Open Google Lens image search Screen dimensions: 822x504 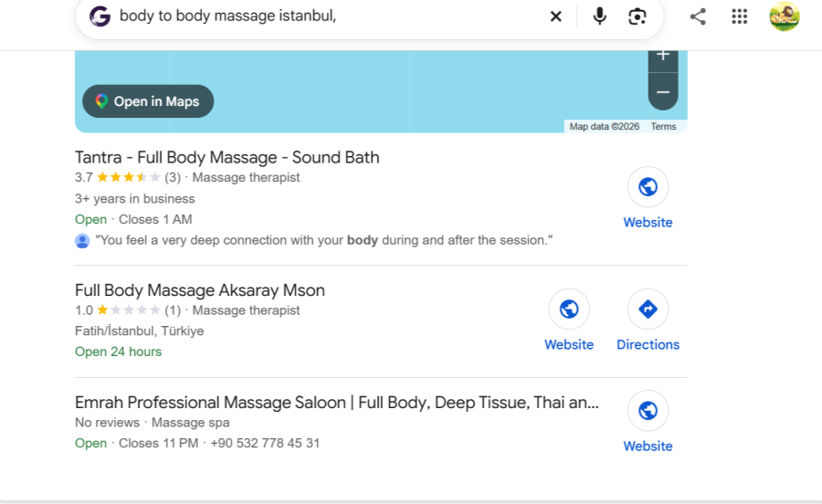pos(637,16)
